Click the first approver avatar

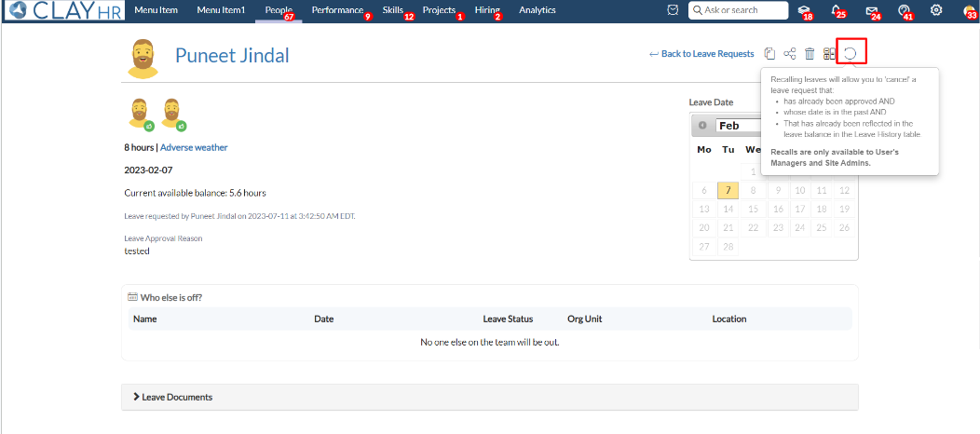pyautogui.click(x=142, y=115)
